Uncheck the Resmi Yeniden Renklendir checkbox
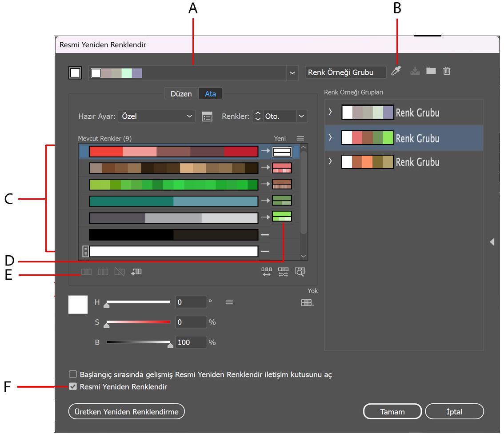The image size is (504, 438). point(73,386)
